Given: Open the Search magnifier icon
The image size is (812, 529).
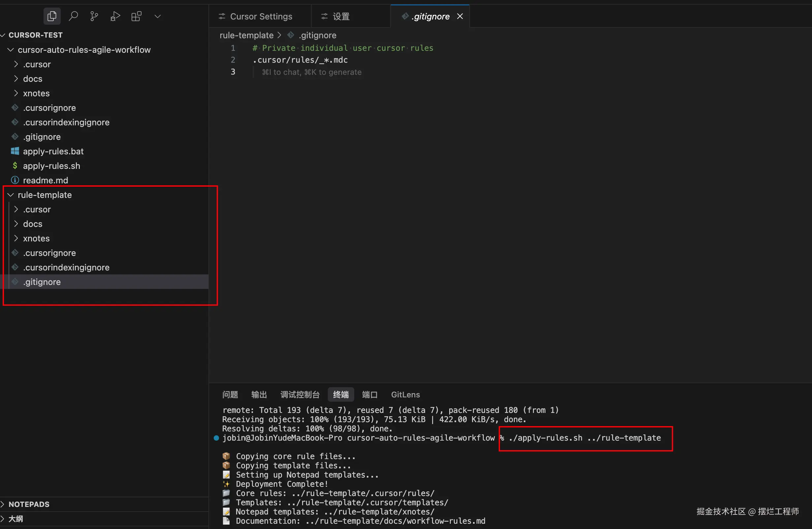Looking at the screenshot, I should [73, 16].
